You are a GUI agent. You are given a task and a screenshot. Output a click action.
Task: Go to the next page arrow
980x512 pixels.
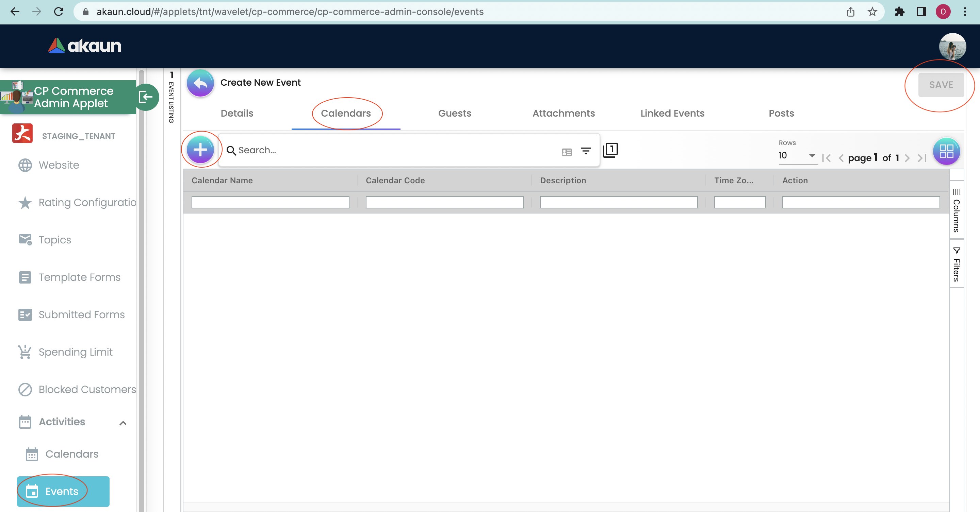click(x=907, y=158)
